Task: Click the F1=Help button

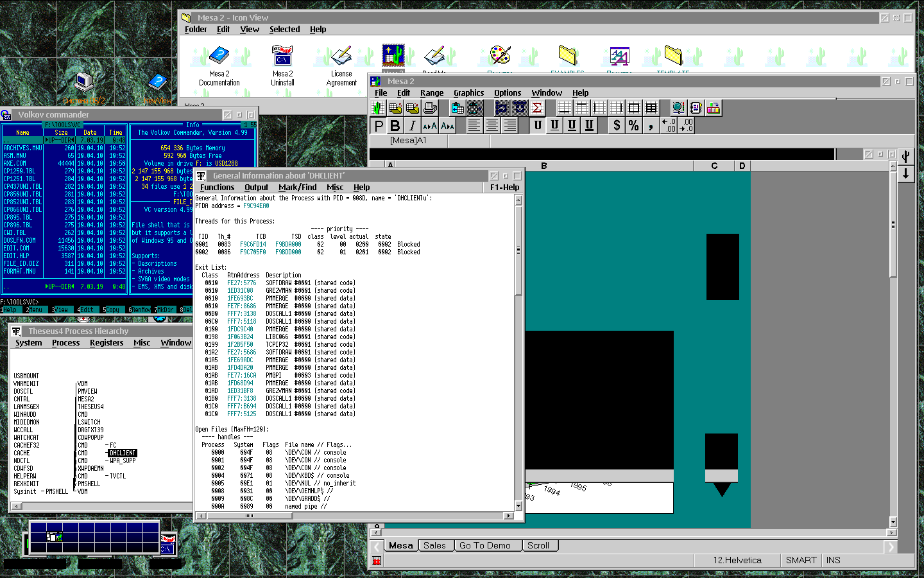Action: coord(504,188)
